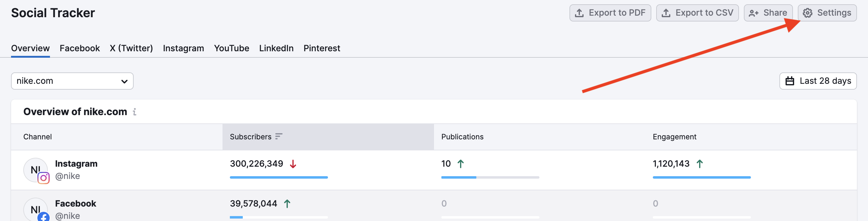Click the Overview of nike.com heading
Screen dimensions: 868x221
coord(75,112)
